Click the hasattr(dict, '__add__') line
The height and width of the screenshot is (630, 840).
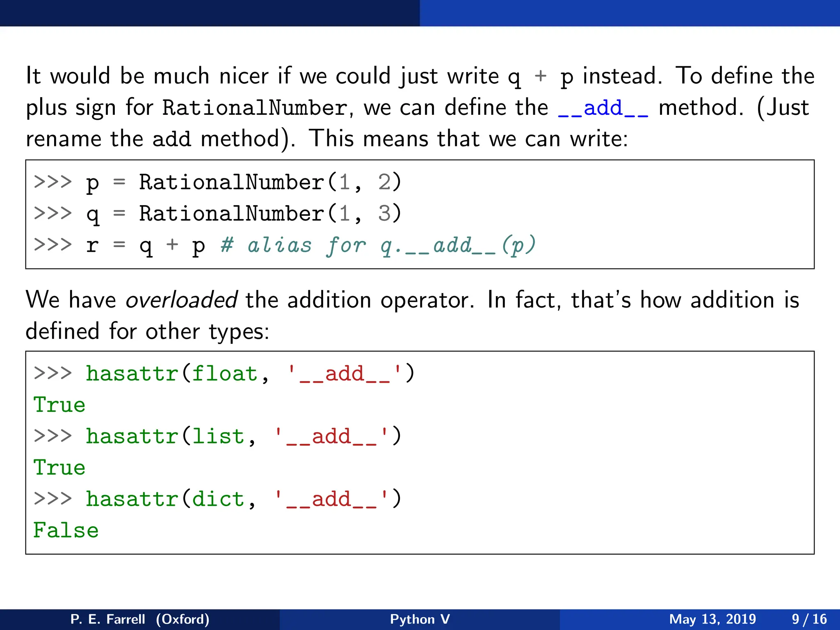click(x=217, y=499)
